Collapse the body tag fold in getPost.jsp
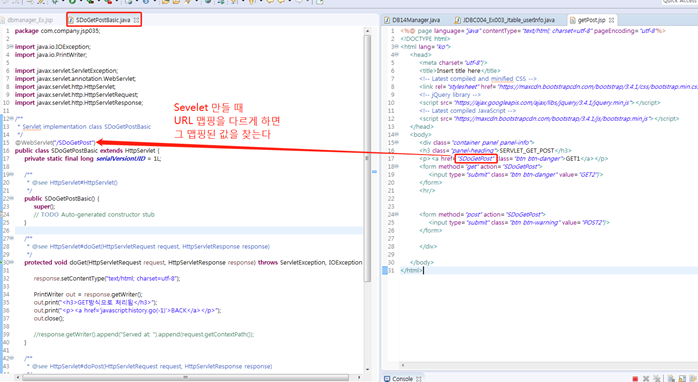Viewport: 698px width, 382px height. [x=397, y=134]
